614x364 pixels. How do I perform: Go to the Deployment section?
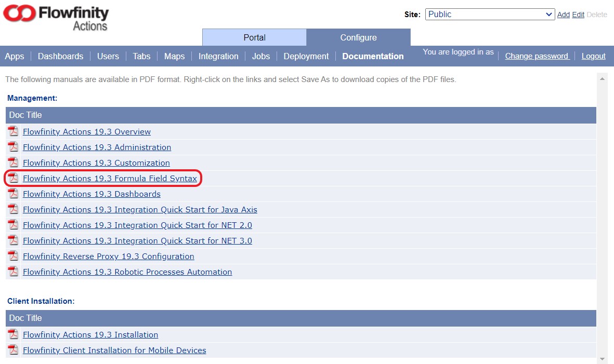point(306,56)
